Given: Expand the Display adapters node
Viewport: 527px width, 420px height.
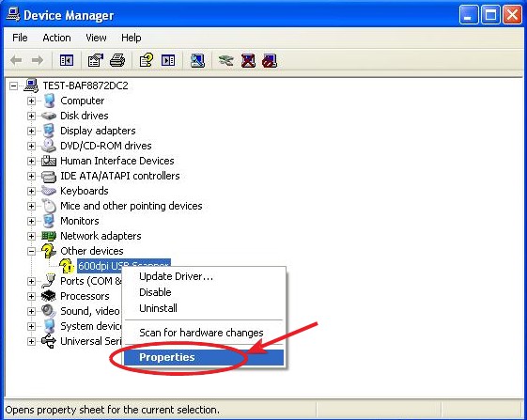Looking at the screenshot, I should tap(31, 131).
